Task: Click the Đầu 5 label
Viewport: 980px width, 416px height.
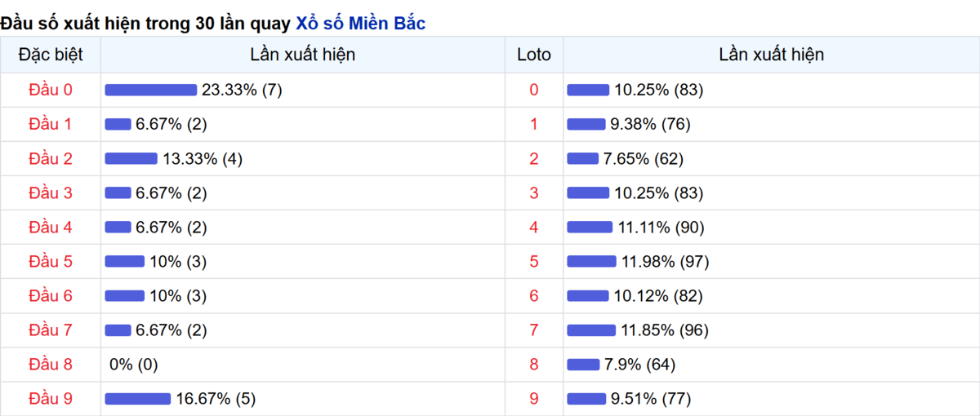Action: 51,262
